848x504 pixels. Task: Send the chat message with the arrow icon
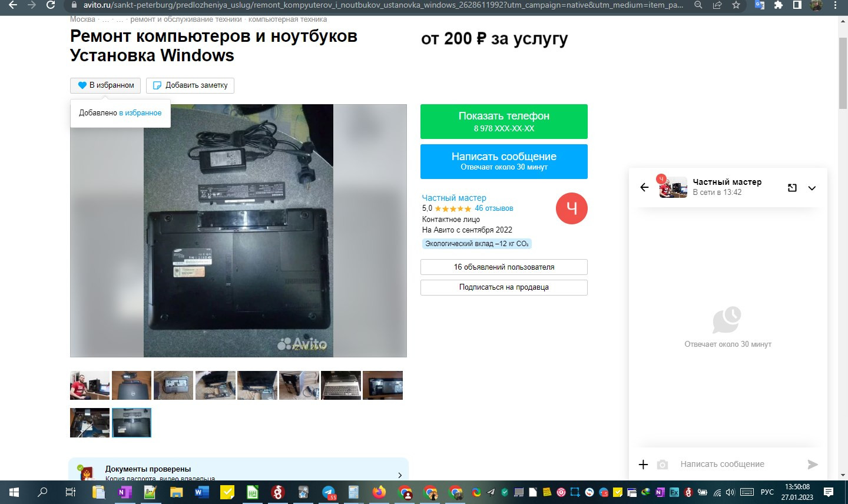click(813, 465)
